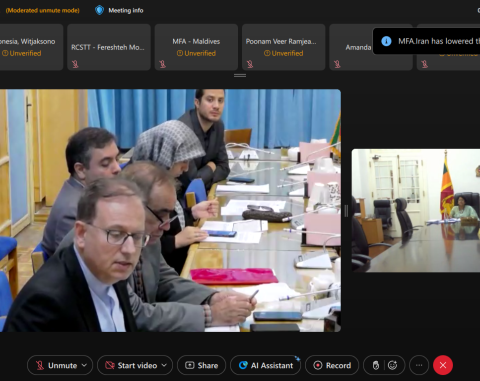Start recording with the Record button

[332, 365]
